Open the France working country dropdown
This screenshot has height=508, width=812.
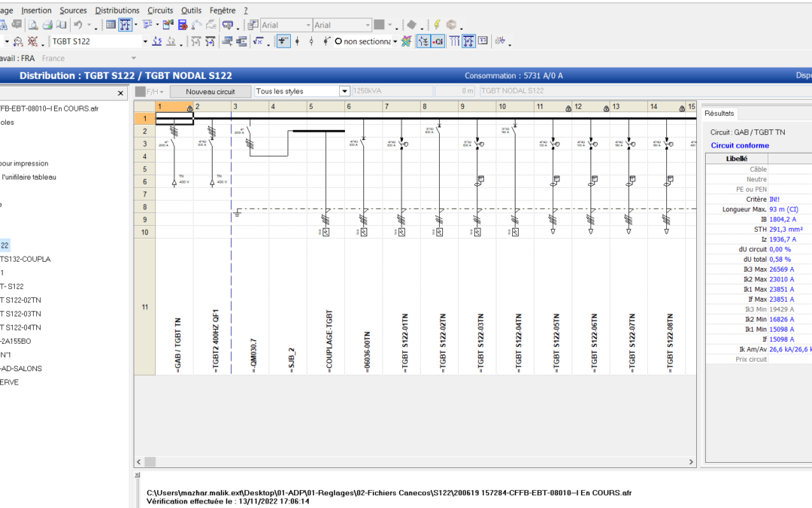pyautogui.click(x=134, y=58)
